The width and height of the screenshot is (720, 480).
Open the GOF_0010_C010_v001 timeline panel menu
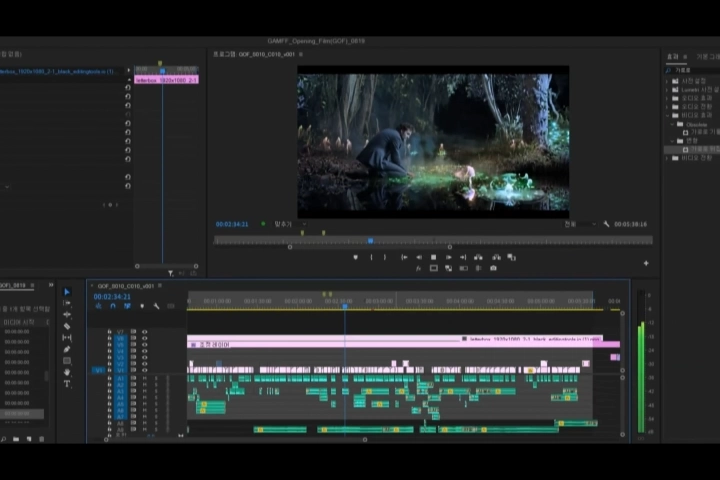click(x=160, y=286)
